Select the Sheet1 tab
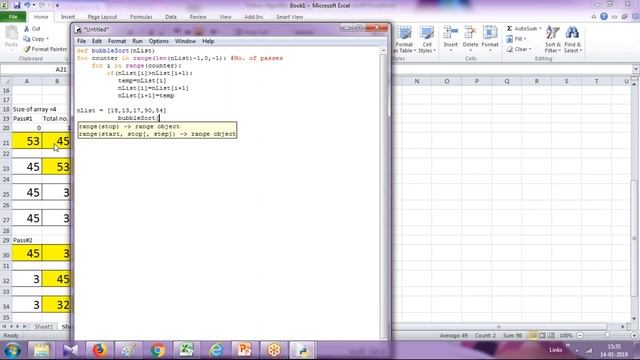 pyautogui.click(x=44, y=327)
